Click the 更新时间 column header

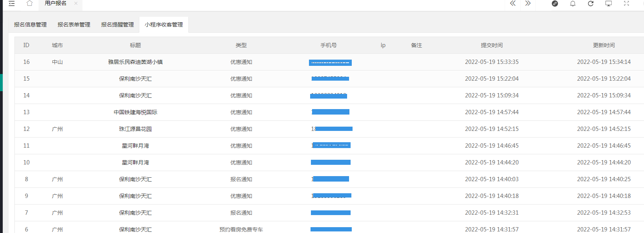pyautogui.click(x=604, y=45)
